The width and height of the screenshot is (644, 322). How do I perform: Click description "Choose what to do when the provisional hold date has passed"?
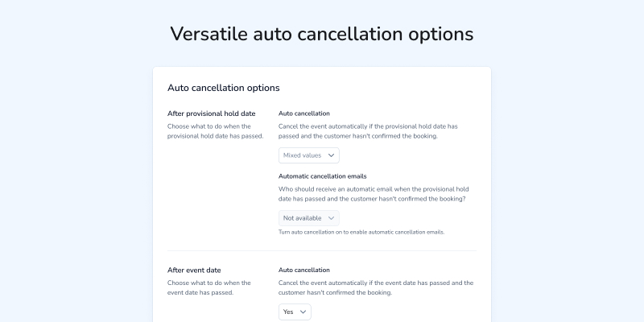(211, 131)
